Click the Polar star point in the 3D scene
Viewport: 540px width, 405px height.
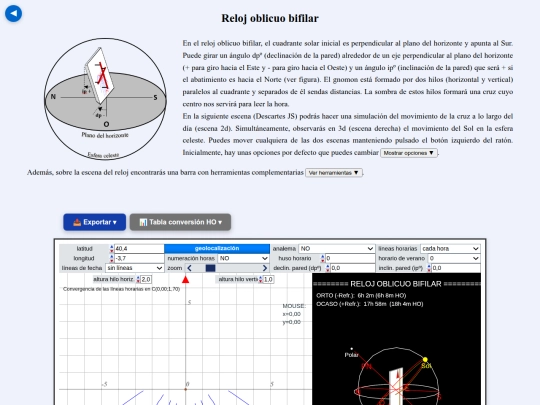pyautogui.click(x=351, y=349)
